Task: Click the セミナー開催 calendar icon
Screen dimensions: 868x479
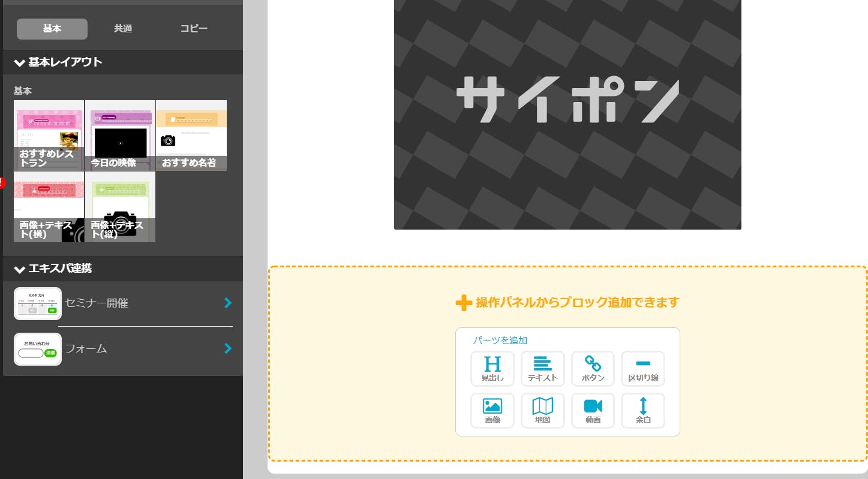Action: (x=38, y=304)
